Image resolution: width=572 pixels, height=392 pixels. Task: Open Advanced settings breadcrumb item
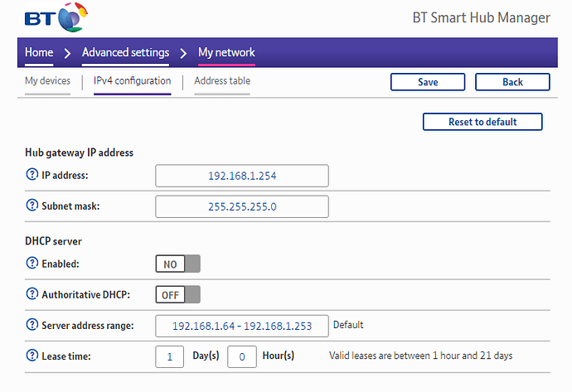pyautogui.click(x=125, y=53)
